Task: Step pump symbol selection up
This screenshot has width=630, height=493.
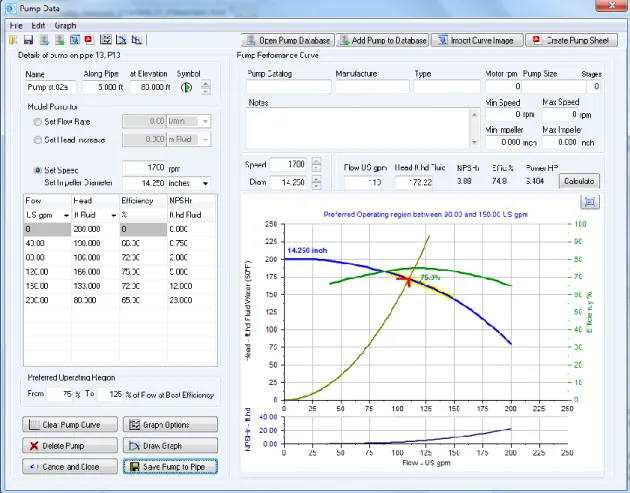Action: (x=205, y=84)
